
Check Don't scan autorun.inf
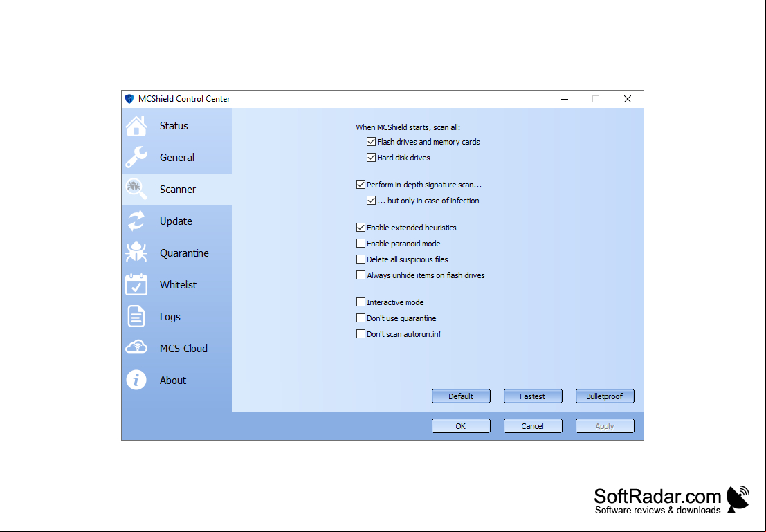tap(361, 333)
